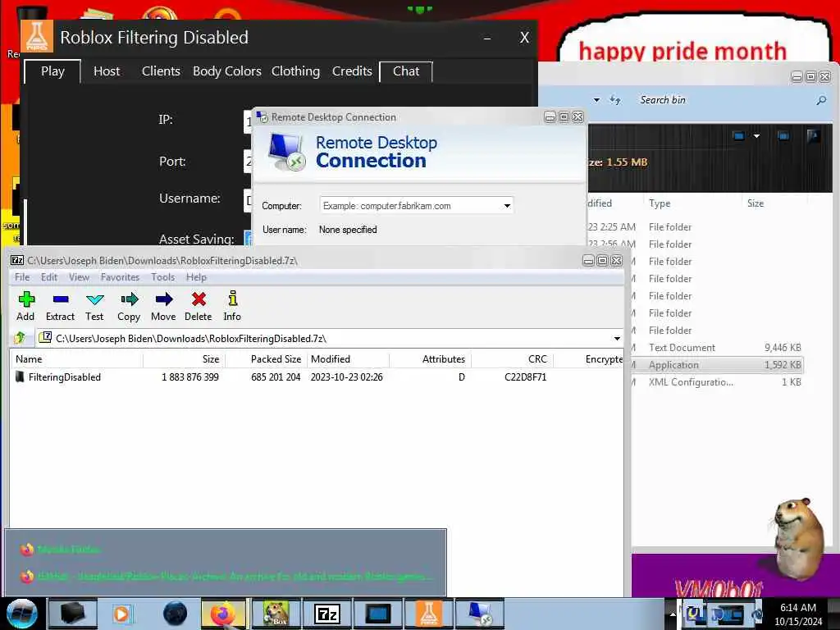
Task: Open the Credits tab
Action: [x=352, y=71]
